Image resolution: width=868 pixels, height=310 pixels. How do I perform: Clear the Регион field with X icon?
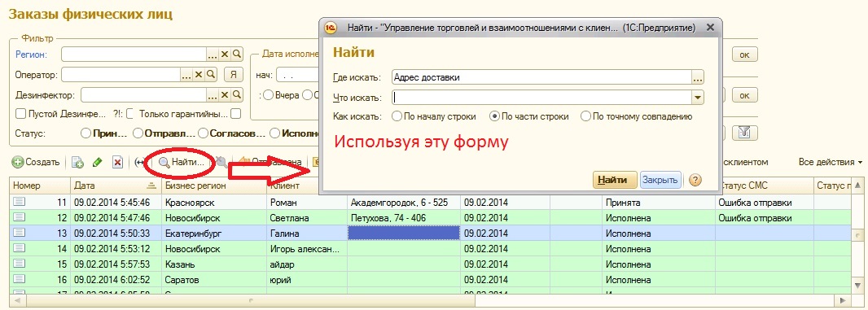pyautogui.click(x=225, y=55)
